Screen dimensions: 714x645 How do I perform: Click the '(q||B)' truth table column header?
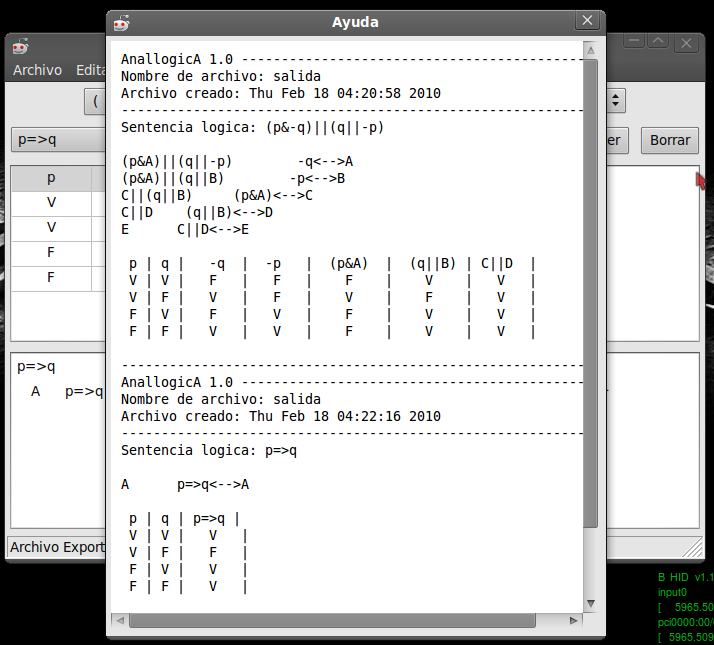coord(433,264)
